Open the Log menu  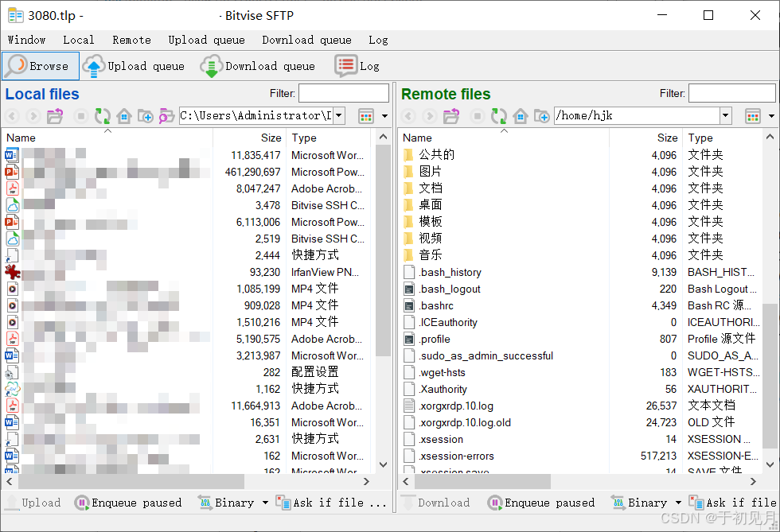pos(378,40)
